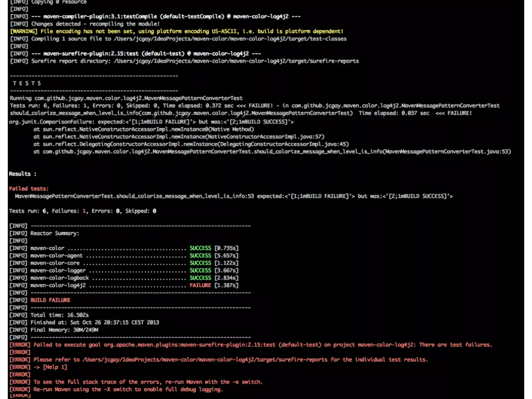Click 'Compiling 1 source file to' line
This screenshot has width=532, height=399.
coord(178,39)
